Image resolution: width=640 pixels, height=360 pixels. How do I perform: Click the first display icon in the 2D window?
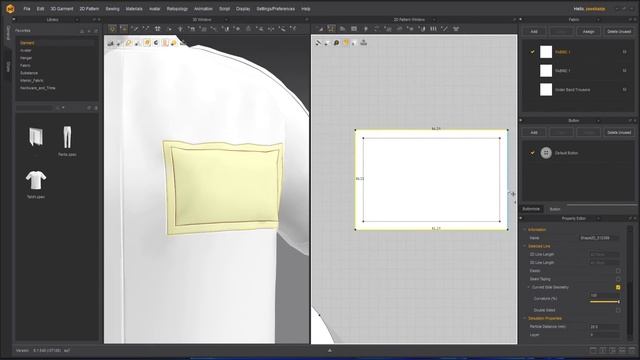click(318, 42)
